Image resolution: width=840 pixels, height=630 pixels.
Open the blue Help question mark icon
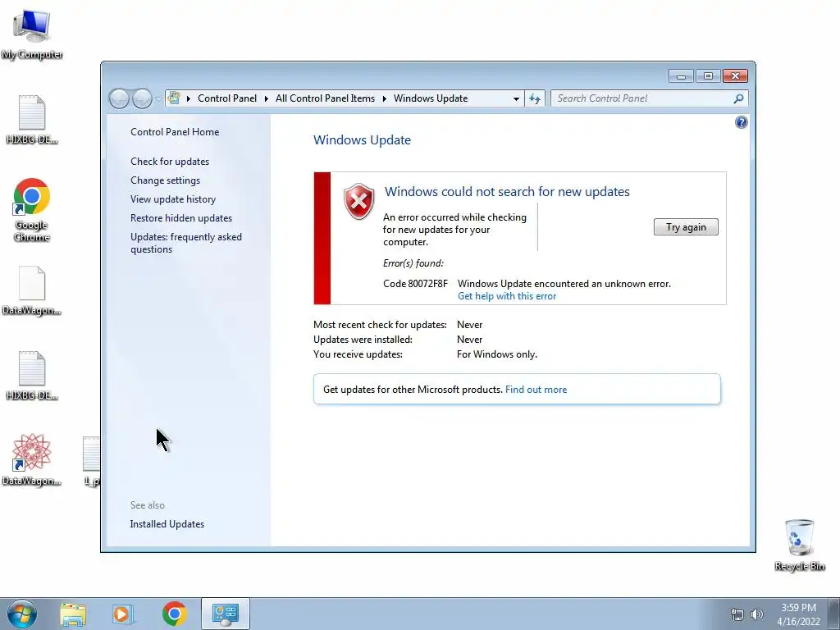[x=741, y=123]
